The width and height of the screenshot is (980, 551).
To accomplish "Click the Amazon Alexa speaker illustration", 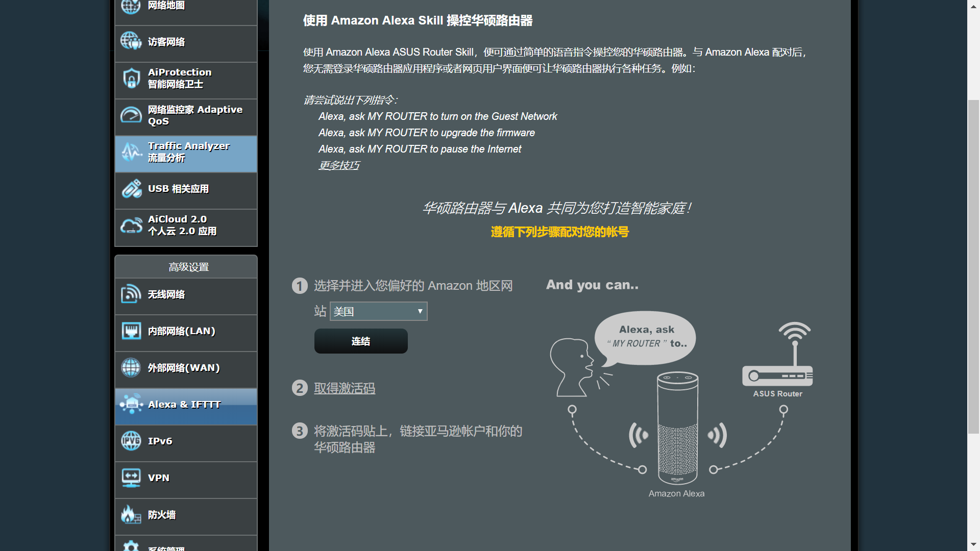I will pyautogui.click(x=677, y=429).
